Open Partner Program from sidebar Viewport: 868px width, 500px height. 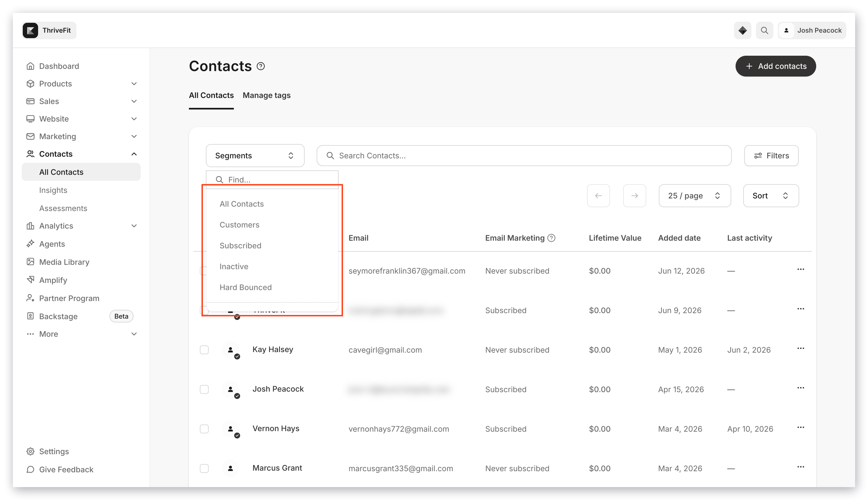(x=69, y=298)
